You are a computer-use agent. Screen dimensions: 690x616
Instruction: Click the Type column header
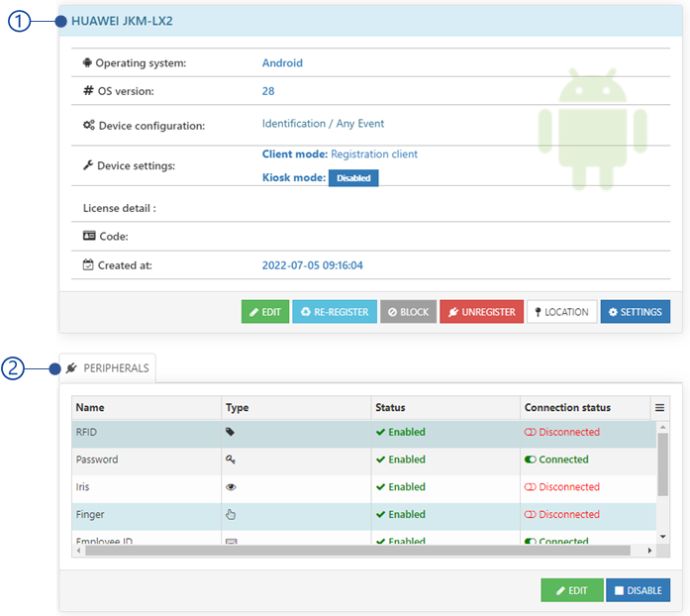[x=296, y=408]
